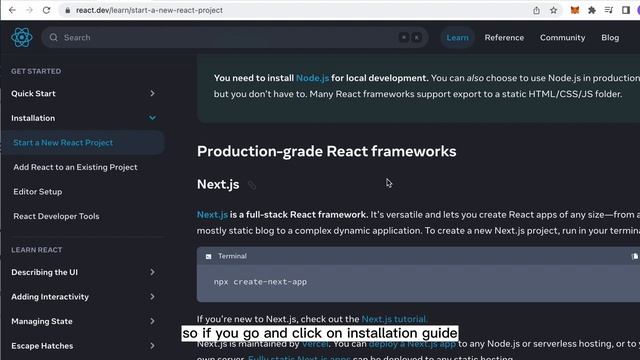Expand the Quick Start chevron
The height and width of the screenshot is (360, 640).
point(152,93)
